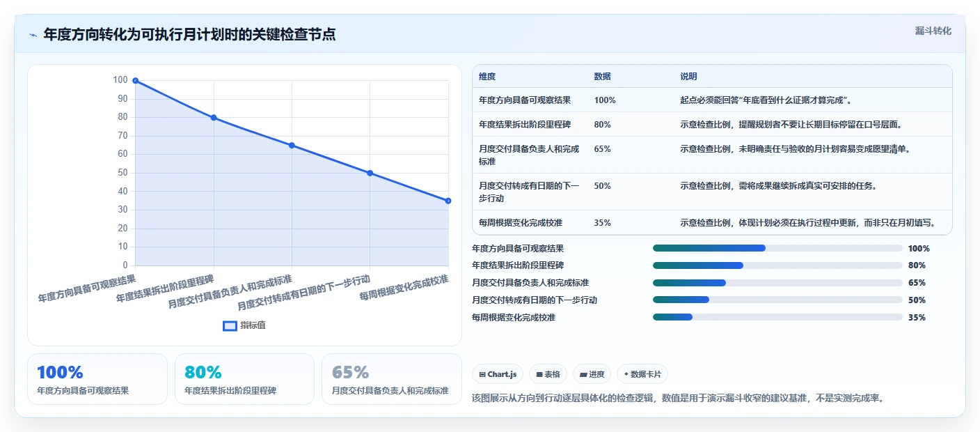Click the chart data point at value 50
Image resolution: width=980 pixels, height=432 pixels.
(370, 173)
